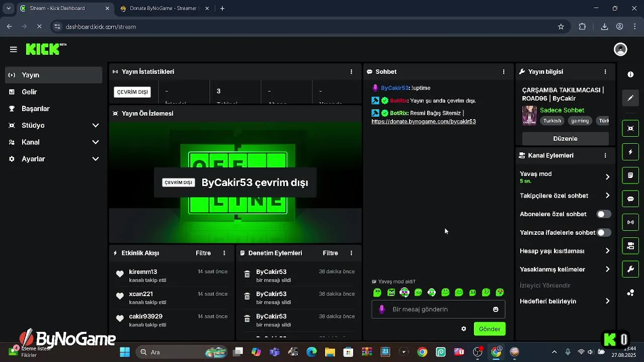
Task: Open the browser tab search dropdown arrow
Action: tap(9, 8)
